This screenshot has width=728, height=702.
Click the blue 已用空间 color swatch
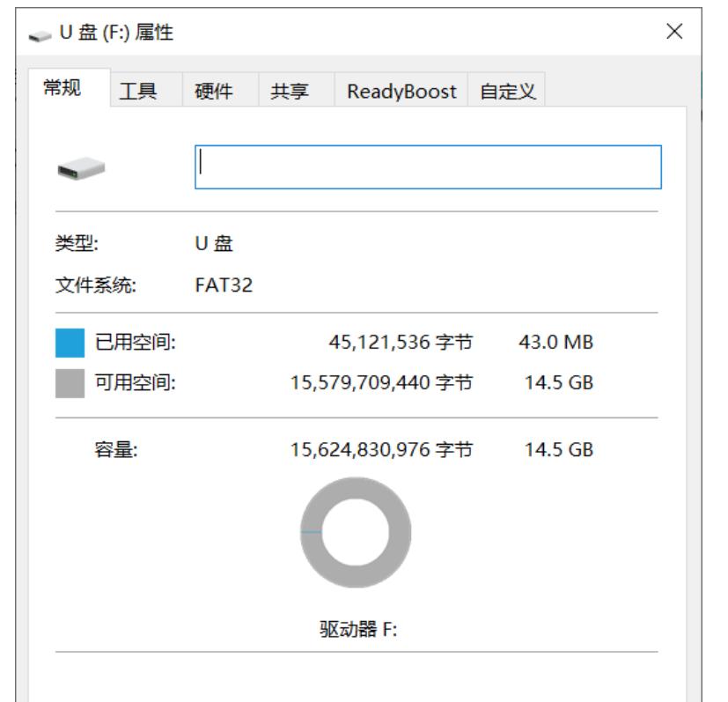tap(70, 343)
